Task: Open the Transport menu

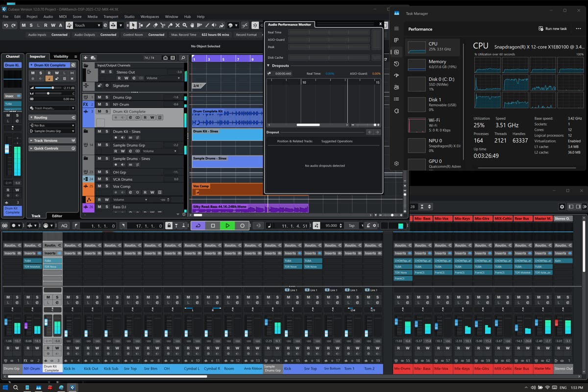Action: 111,17
